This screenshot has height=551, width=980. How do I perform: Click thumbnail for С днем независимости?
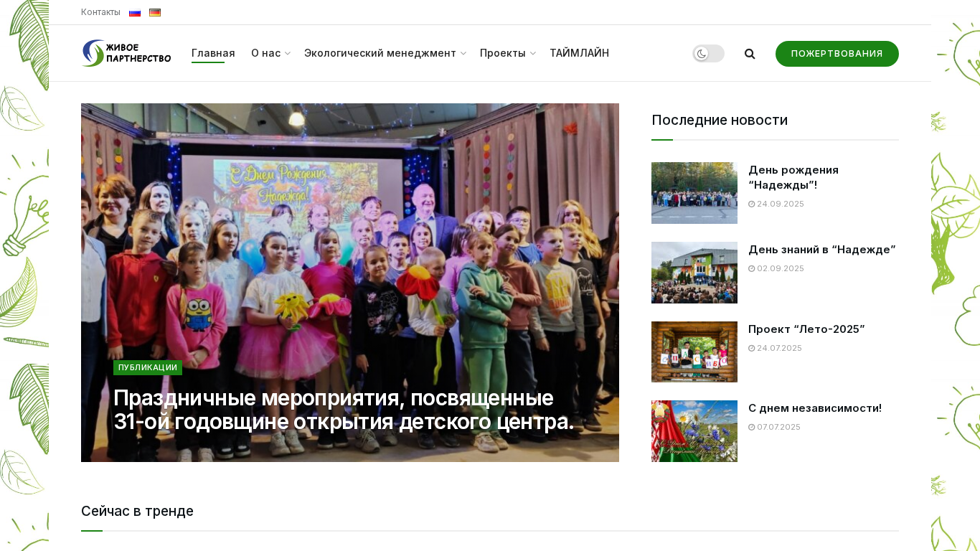coord(694,431)
